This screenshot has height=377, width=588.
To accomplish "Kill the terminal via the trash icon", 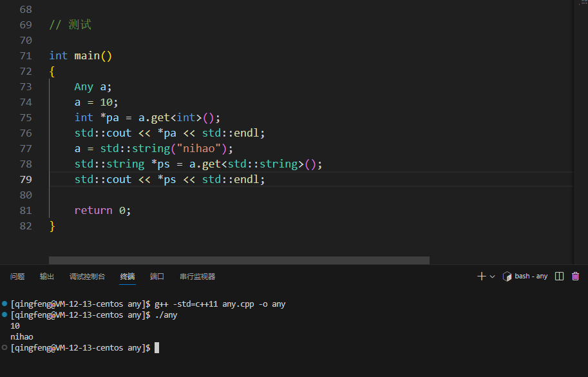I will pyautogui.click(x=575, y=276).
